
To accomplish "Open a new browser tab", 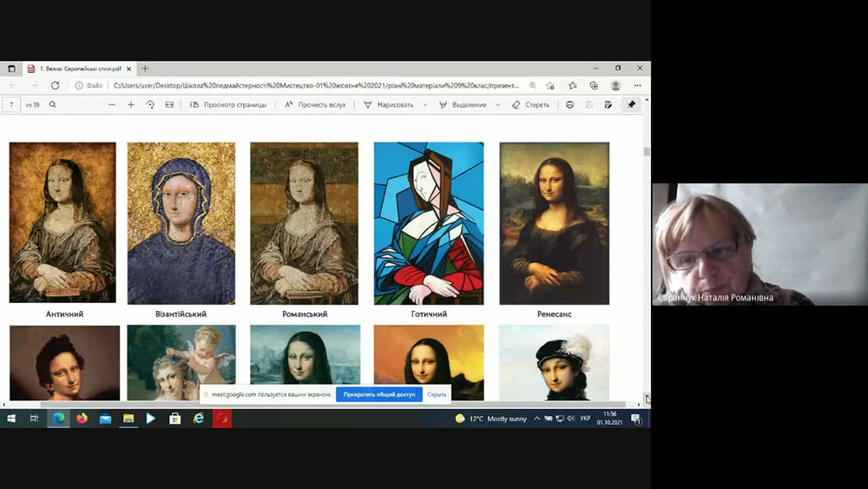I will (145, 69).
